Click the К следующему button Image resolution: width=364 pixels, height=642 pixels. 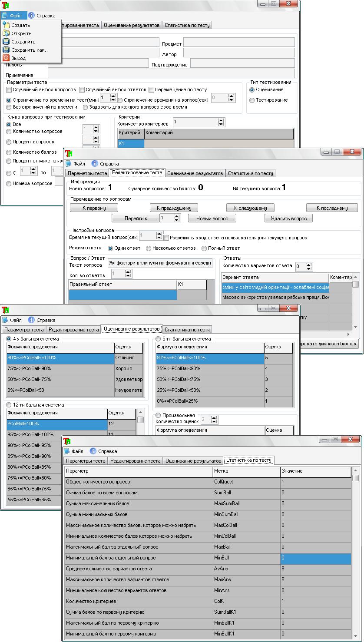(x=250, y=208)
